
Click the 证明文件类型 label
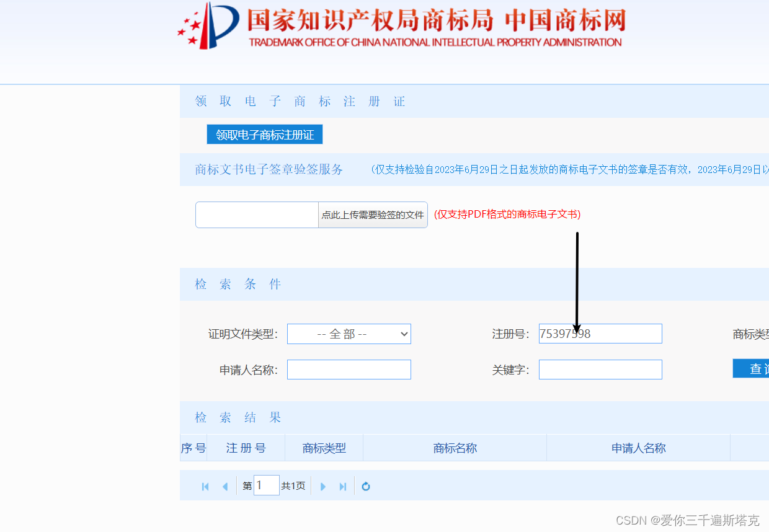pos(243,334)
